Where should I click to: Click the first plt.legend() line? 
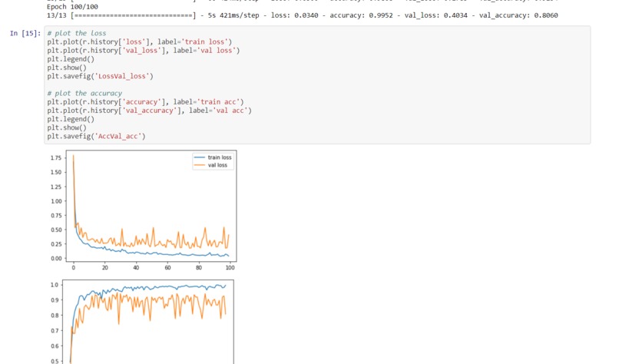click(x=71, y=59)
